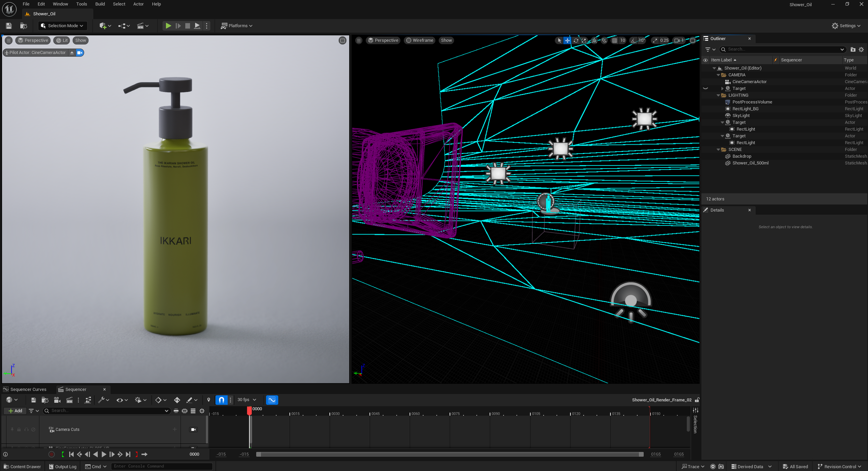Open Sequencer render movie clapperboard icon
The height and width of the screenshot is (471, 868).
coord(69,400)
